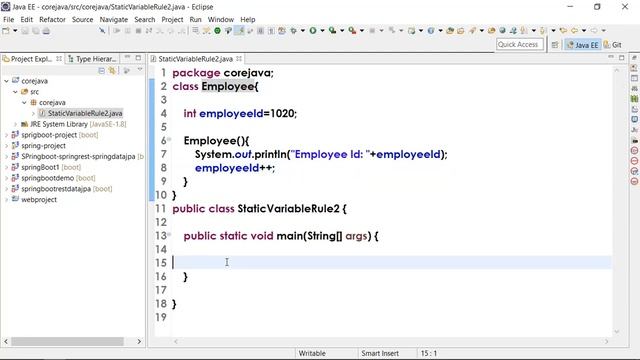Fold the Employee constructor at line 6
Screen dimensions: 640x360
coord(169,140)
